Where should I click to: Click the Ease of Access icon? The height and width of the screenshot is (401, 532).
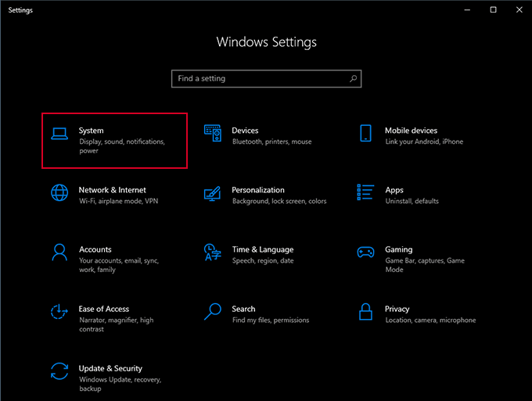pos(59,312)
